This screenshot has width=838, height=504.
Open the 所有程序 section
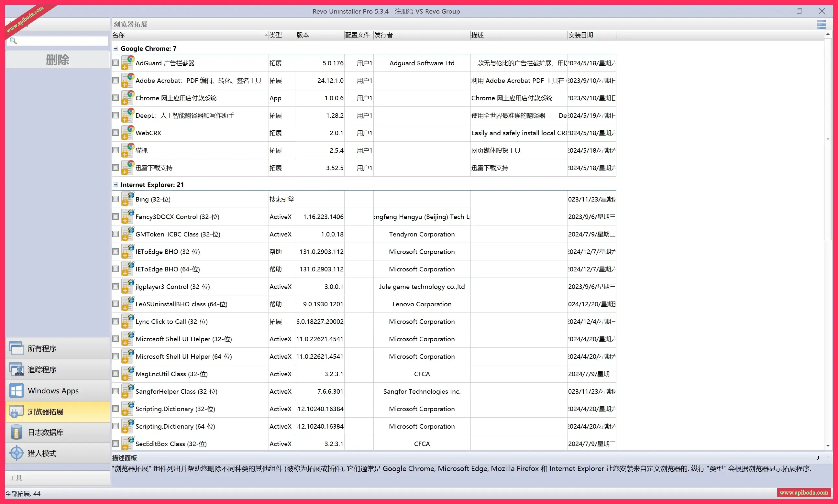click(57, 348)
